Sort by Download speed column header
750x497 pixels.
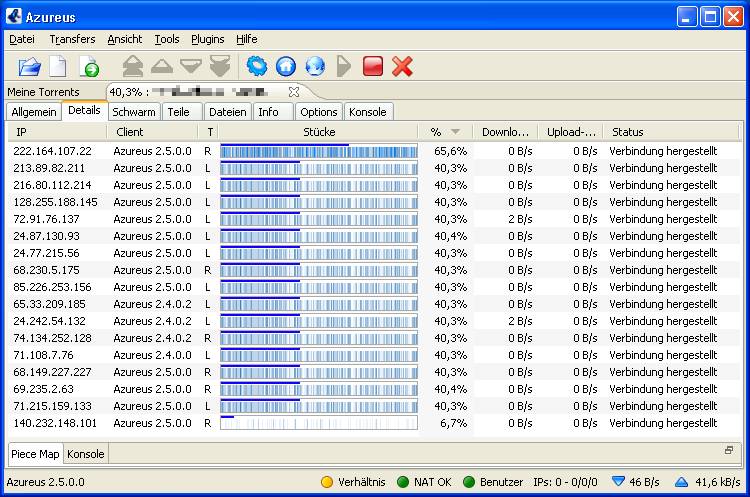click(506, 132)
